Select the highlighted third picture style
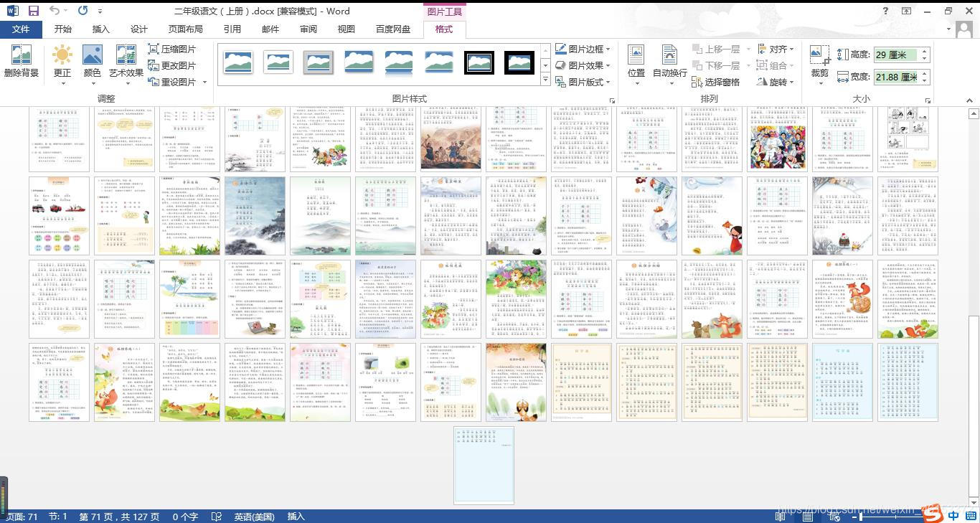980x523 pixels. click(319, 62)
